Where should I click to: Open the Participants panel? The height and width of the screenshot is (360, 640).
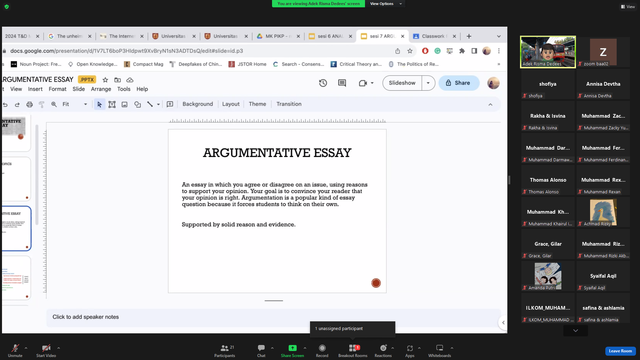[x=224, y=350]
